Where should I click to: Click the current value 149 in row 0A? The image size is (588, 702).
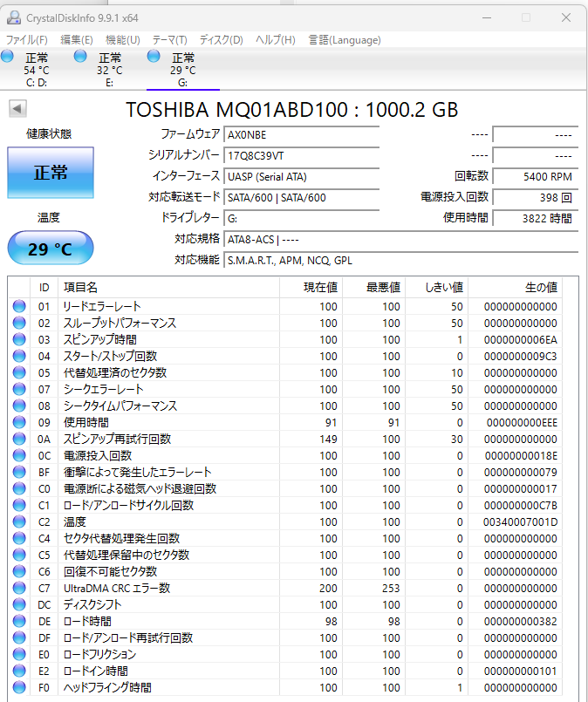328,440
